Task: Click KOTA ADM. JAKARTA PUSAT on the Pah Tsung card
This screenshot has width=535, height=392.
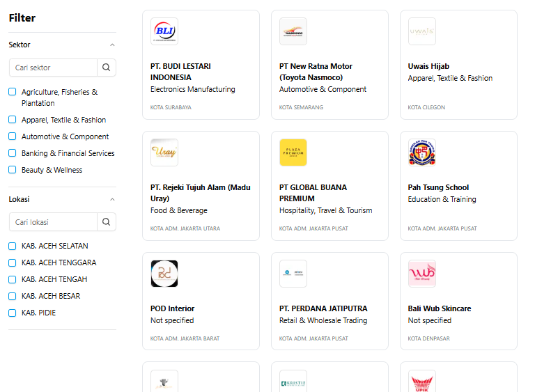Action: [442, 228]
